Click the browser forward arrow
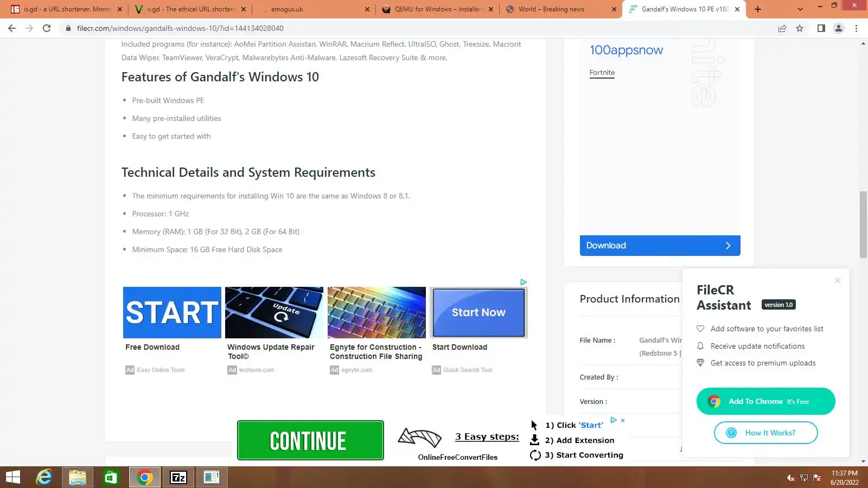868x488 pixels. tap(29, 28)
